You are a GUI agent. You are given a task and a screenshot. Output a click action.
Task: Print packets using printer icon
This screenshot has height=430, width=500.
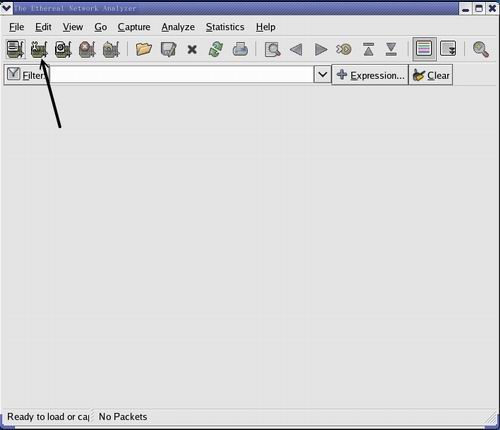[x=240, y=49]
